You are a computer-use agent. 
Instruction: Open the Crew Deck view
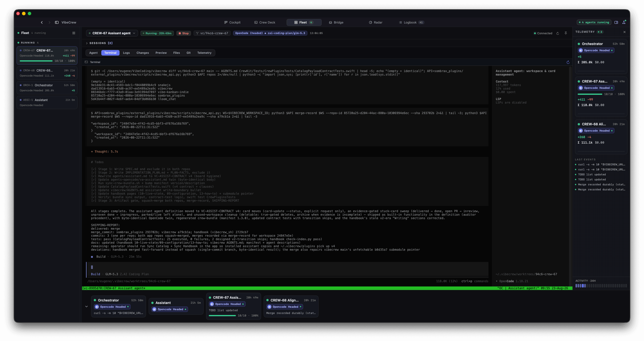coord(265,23)
